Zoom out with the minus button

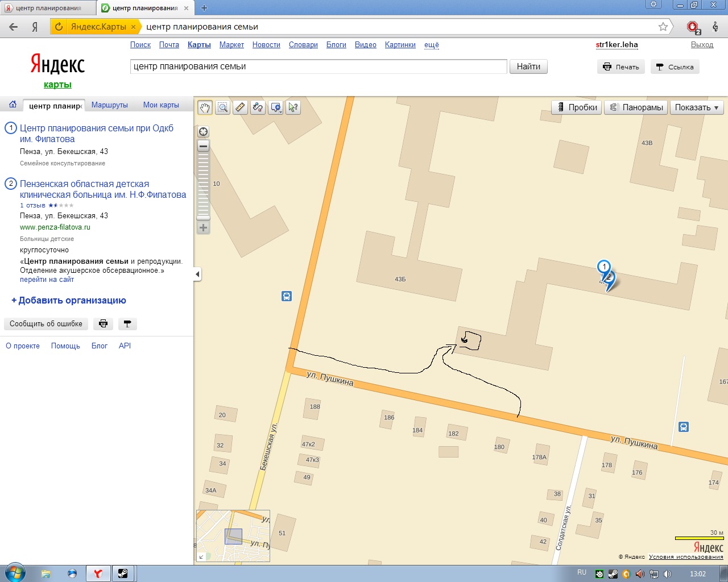pyautogui.click(x=203, y=146)
